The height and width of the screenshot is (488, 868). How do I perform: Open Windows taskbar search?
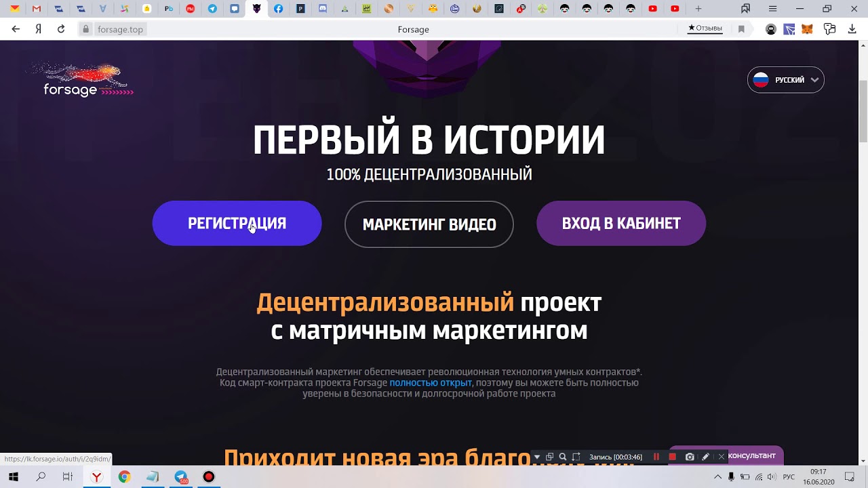tap(41, 477)
